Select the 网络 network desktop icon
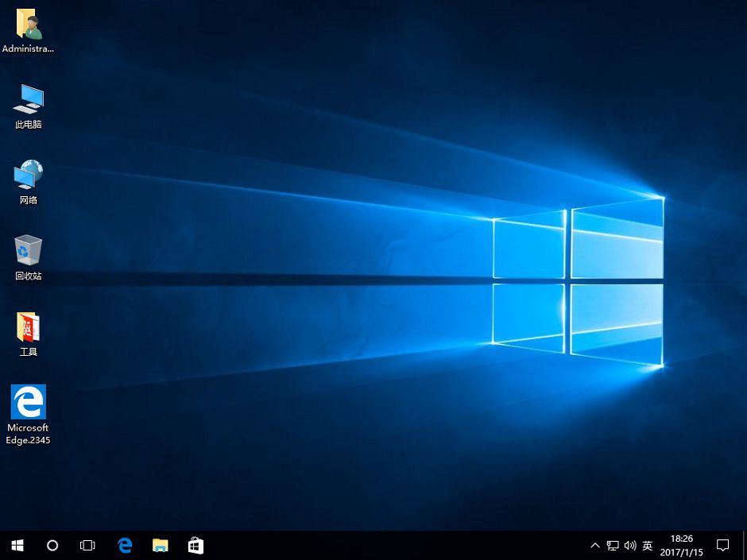The image size is (747, 560). pos(28,183)
